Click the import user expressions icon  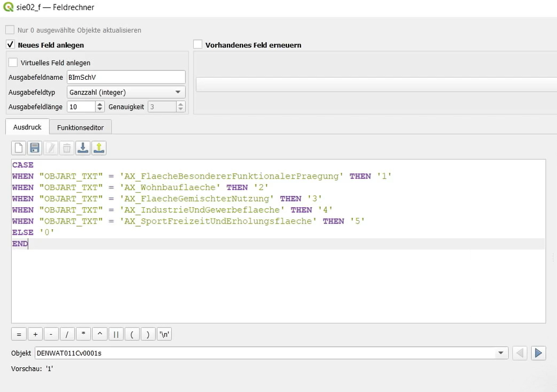83,148
